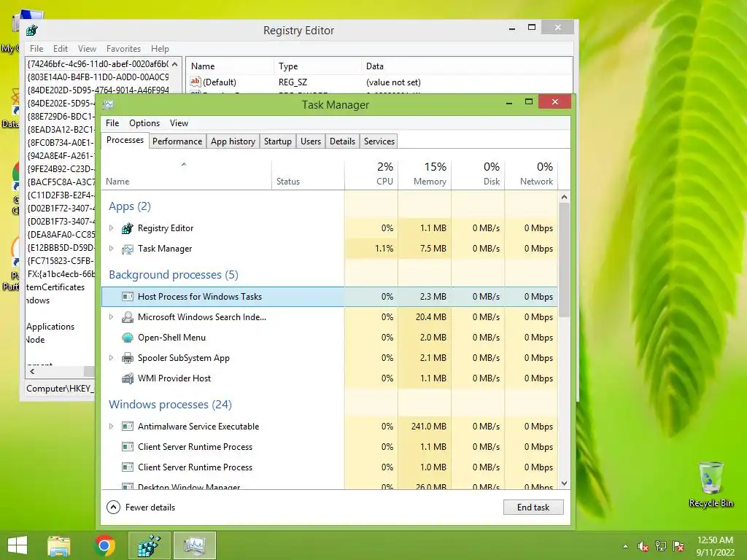747x560 pixels.
Task: Switch to Registry Editor via the taskbar icon
Action: [149, 545]
